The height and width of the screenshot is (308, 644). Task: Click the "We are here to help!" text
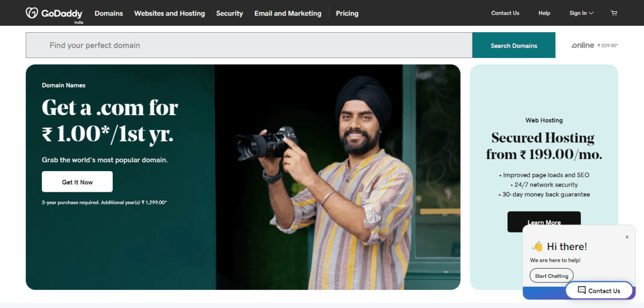(x=555, y=260)
